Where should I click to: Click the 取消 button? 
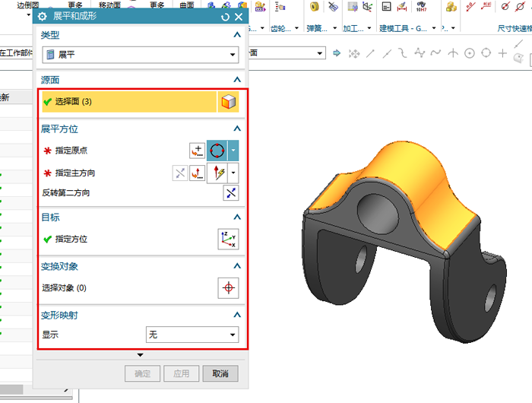220,373
